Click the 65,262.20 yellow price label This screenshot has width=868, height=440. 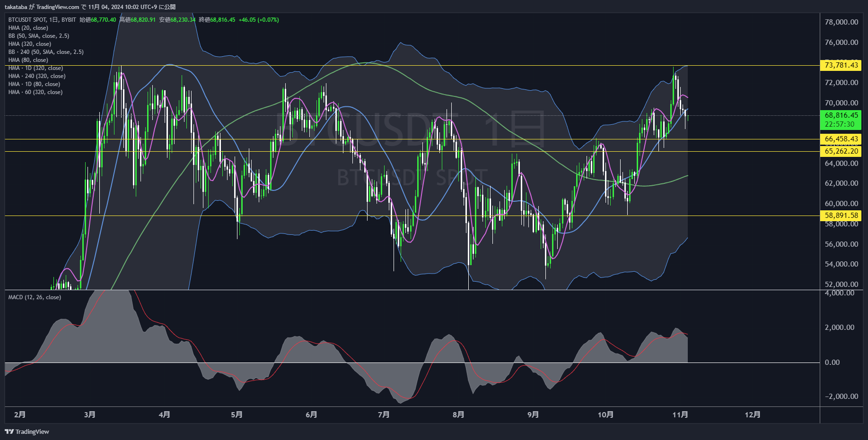pos(841,151)
